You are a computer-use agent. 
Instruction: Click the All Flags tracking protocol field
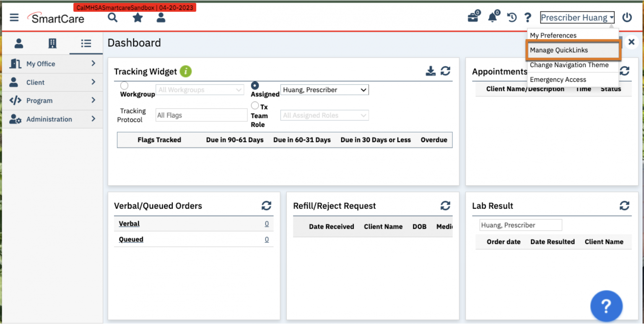coord(201,115)
